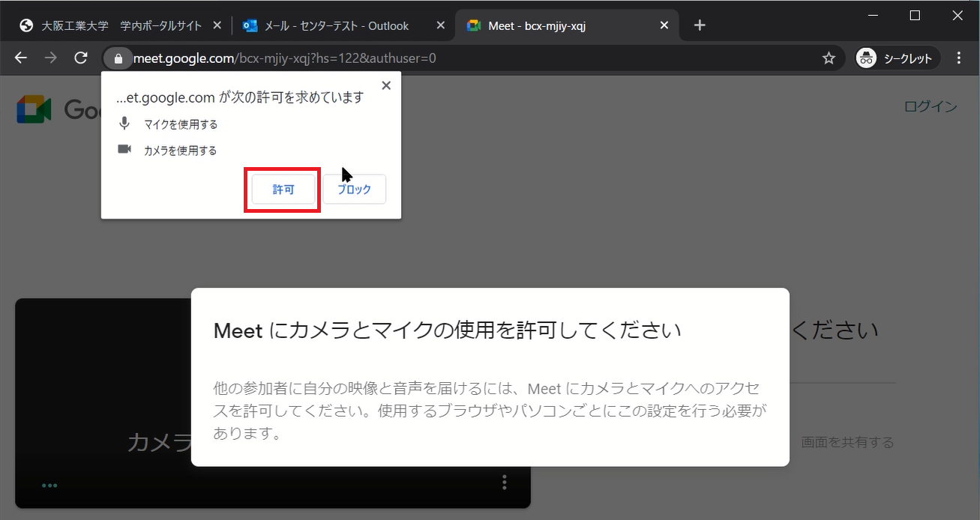Click the ログイン link

pos(931,106)
